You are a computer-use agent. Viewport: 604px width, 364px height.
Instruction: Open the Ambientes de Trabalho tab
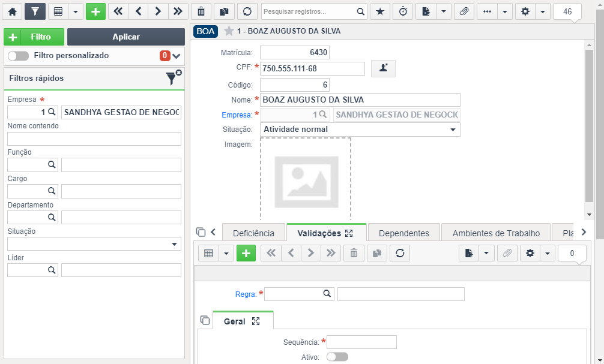[496, 233]
